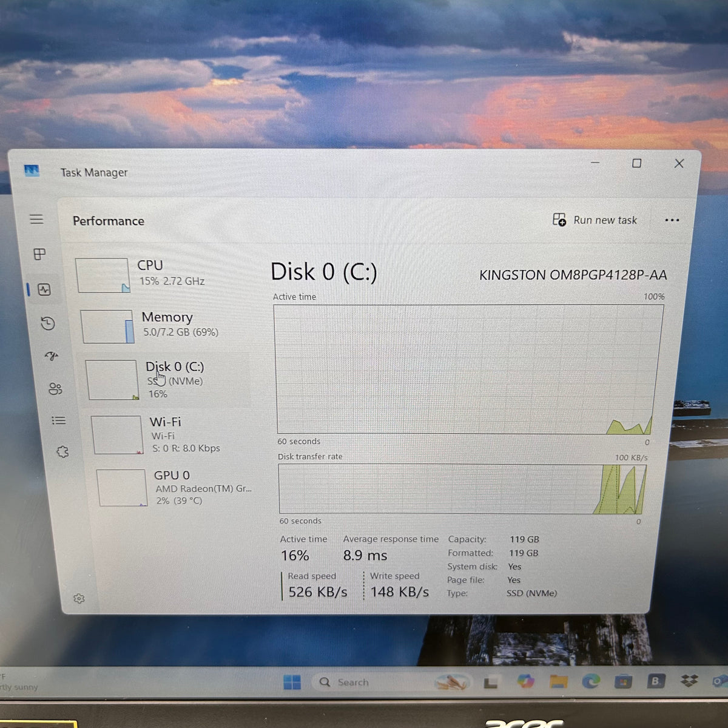Image resolution: width=728 pixels, height=728 pixels.
Task: Open the Details page icon
Action: coord(58,420)
